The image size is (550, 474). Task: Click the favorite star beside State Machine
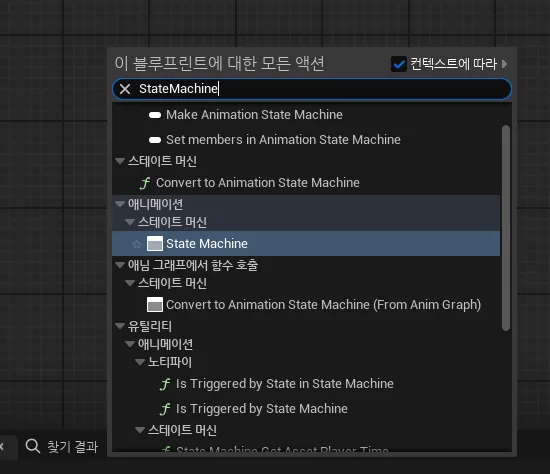[137, 244]
